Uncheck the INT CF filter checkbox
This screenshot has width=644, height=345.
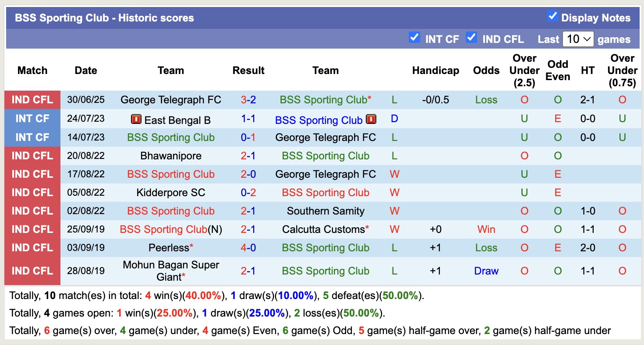[x=414, y=38]
